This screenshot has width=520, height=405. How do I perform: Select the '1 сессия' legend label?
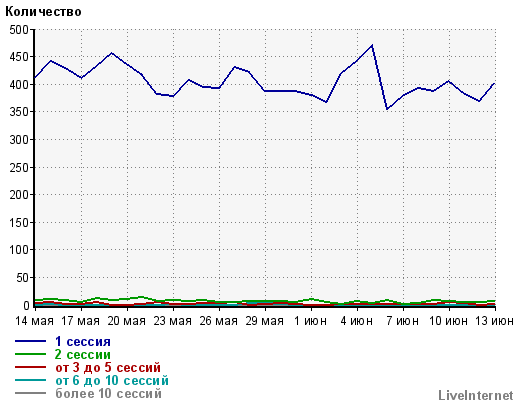click(x=83, y=341)
